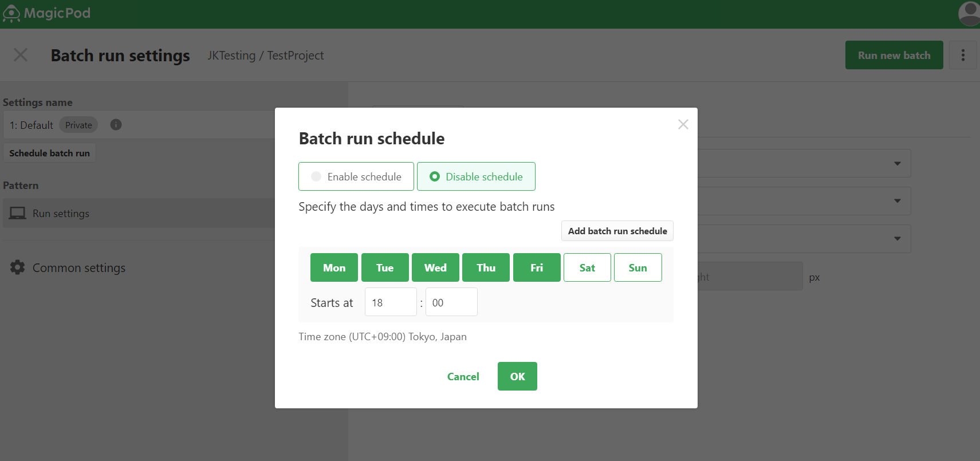Click the Private badge label
The height and width of the screenshot is (461, 980).
pyautogui.click(x=78, y=125)
